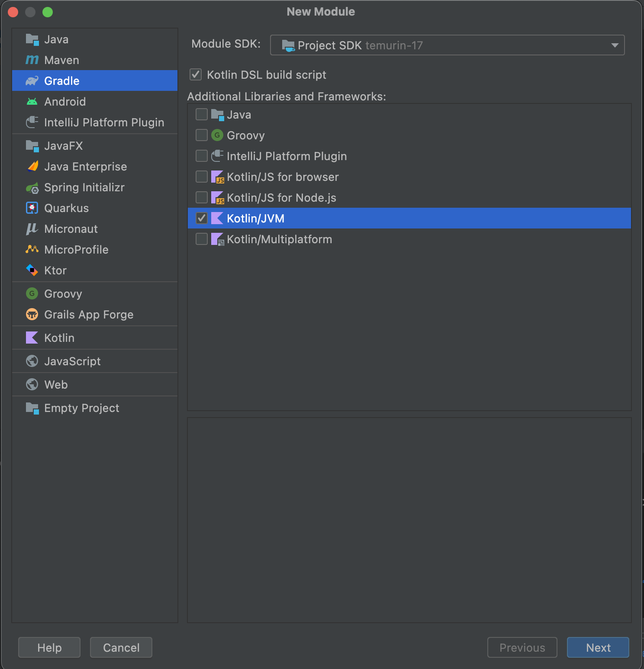Click the IntelliJ Platform Plugin sidebar icon
Viewport: 644px width, 669px height.
[x=32, y=122]
